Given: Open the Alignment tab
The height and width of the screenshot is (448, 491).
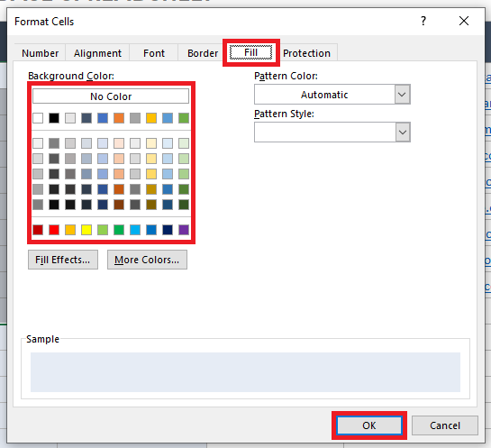Looking at the screenshot, I should [x=97, y=53].
